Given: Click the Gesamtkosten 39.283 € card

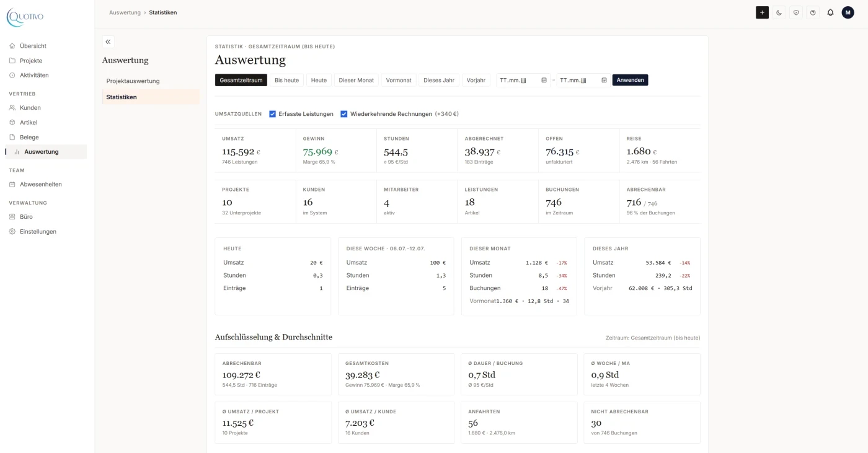Looking at the screenshot, I should 396,374.
